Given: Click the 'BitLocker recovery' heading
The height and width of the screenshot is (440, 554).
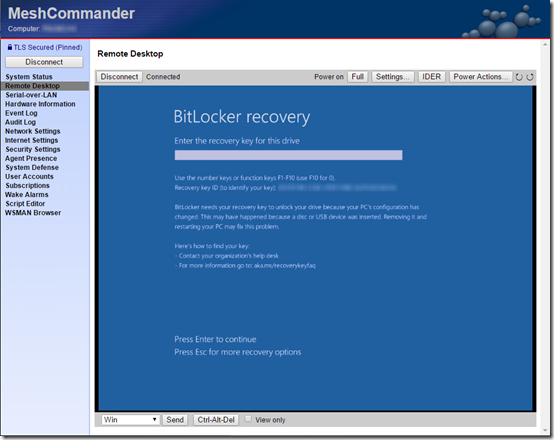Looking at the screenshot, I should click(242, 117).
